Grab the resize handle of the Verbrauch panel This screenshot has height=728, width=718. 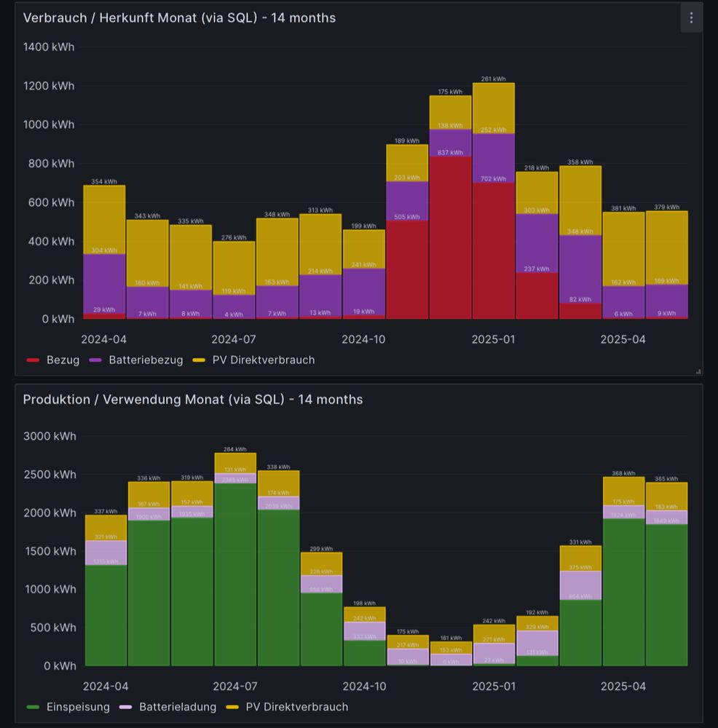click(698, 371)
